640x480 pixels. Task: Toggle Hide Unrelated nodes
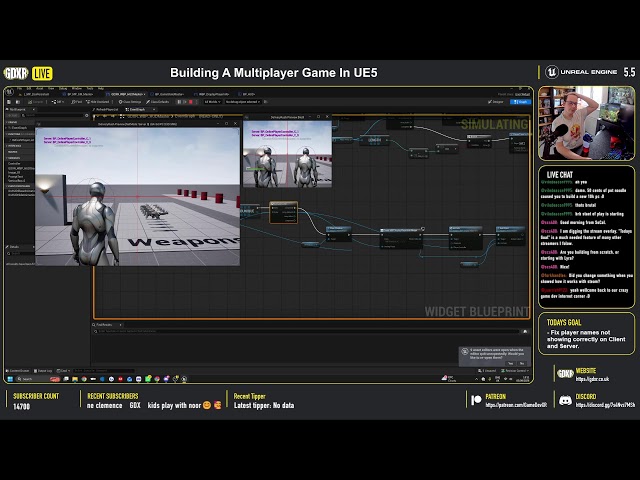click(98, 102)
